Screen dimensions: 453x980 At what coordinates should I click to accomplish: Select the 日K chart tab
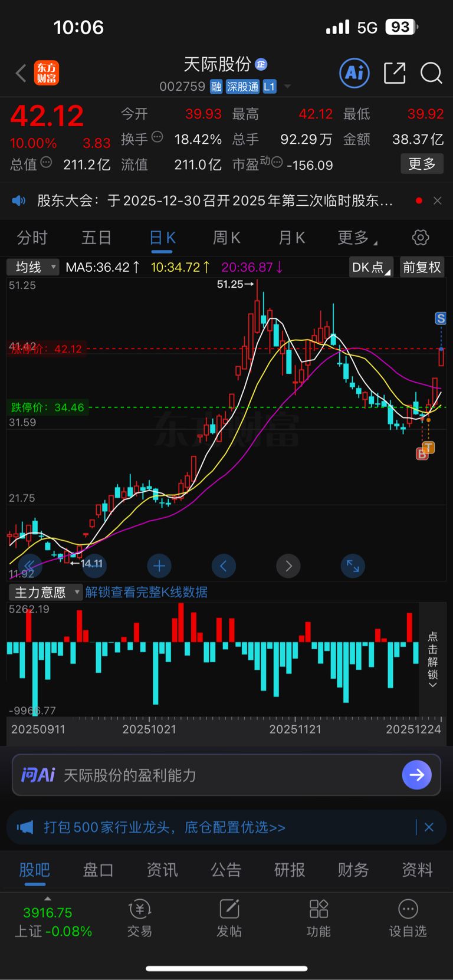click(162, 238)
